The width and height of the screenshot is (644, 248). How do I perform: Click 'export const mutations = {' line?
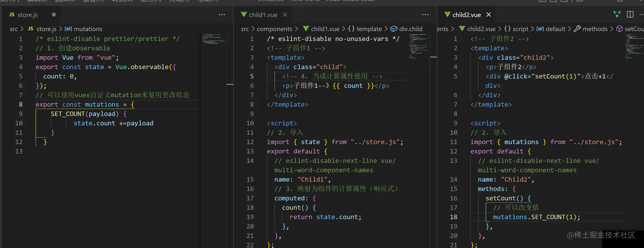pos(85,104)
